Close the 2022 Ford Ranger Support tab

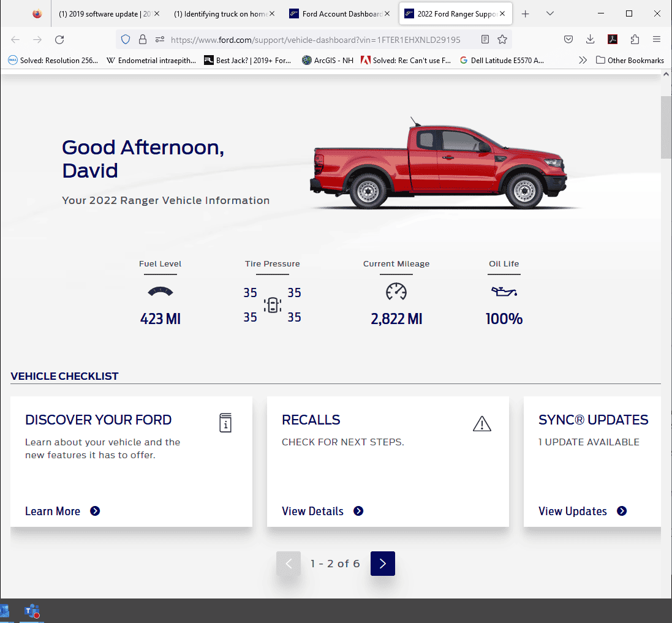tap(502, 13)
